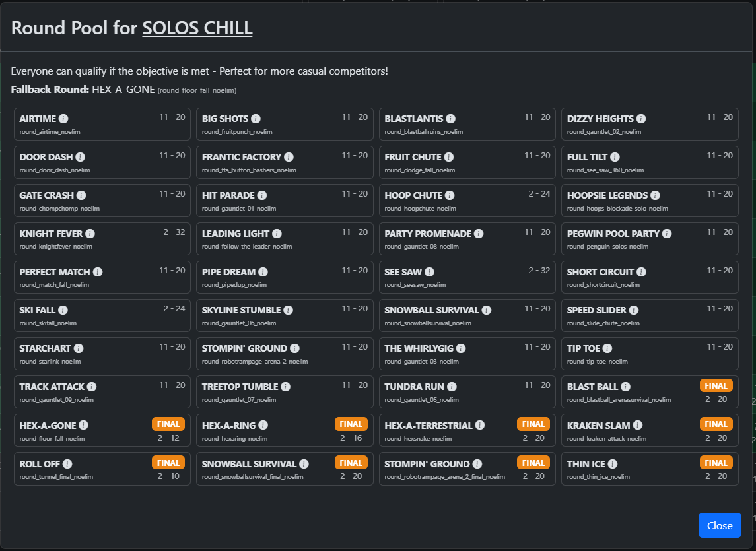Show info for FULL TILT
The image size is (756, 551).
tap(615, 157)
